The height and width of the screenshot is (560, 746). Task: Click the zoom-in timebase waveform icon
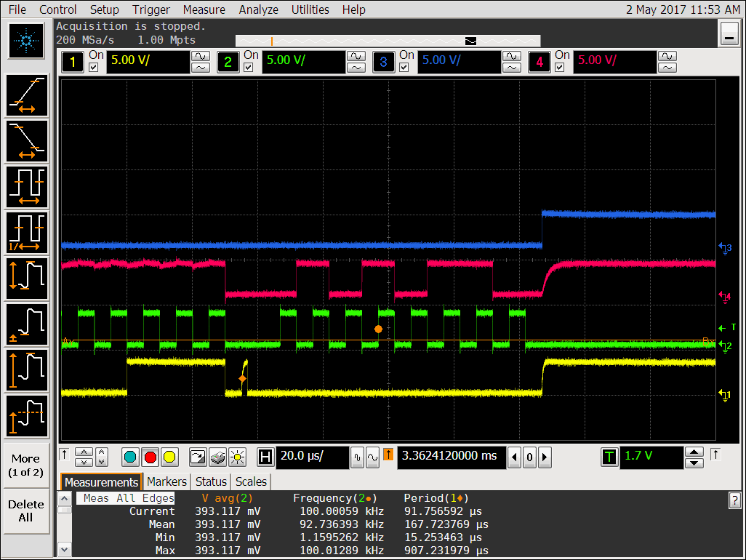(372, 457)
